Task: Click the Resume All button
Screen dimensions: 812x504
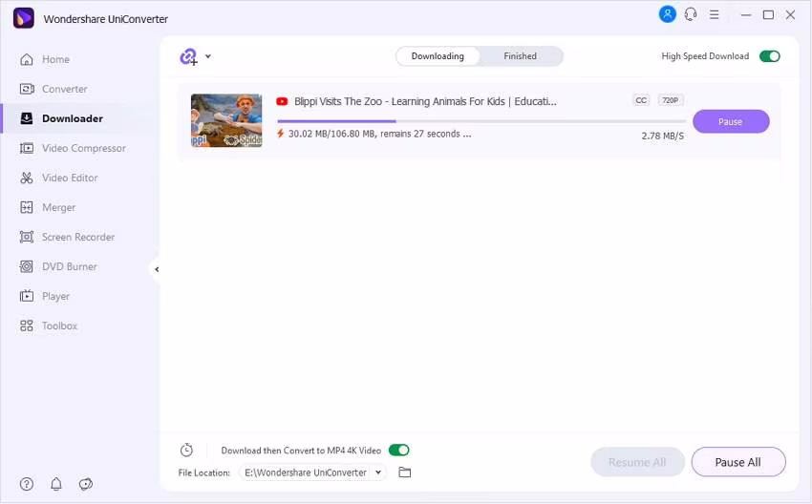Action: pyautogui.click(x=637, y=462)
